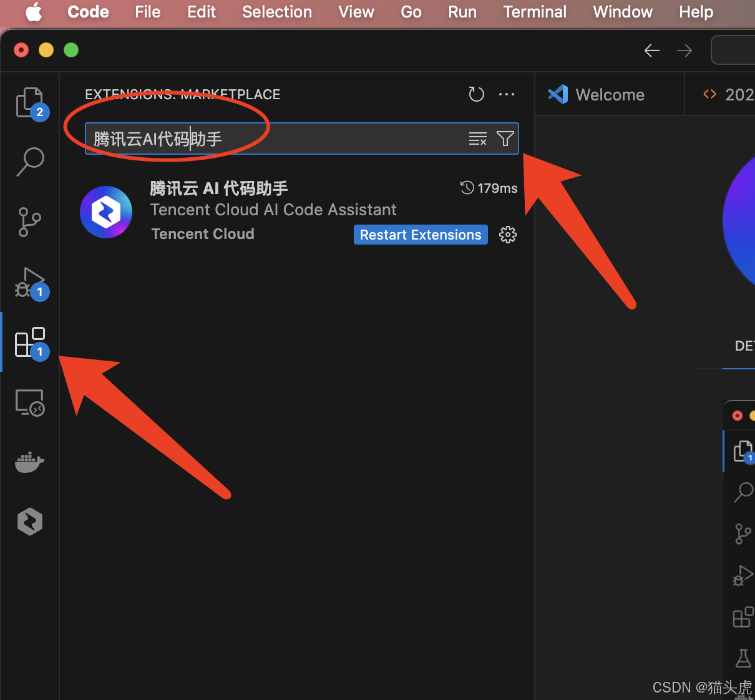Viewport: 755px width, 700px height.
Task: Switch to the Welcome tab
Action: click(x=610, y=94)
